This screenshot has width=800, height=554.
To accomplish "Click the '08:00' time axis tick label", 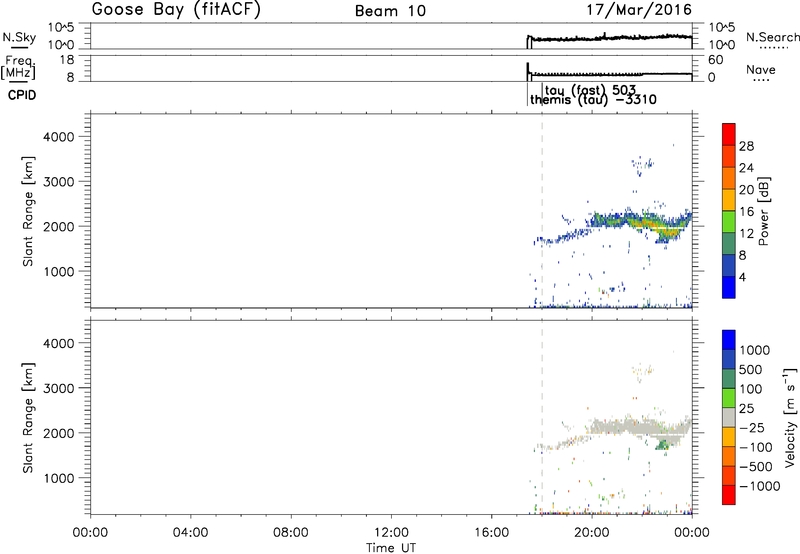I will [x=290, y=533].
